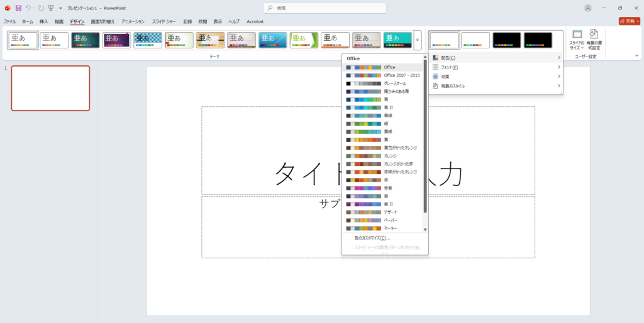
Task: Open the アニメーション ribbon tab
Action: tap(133, 21)
